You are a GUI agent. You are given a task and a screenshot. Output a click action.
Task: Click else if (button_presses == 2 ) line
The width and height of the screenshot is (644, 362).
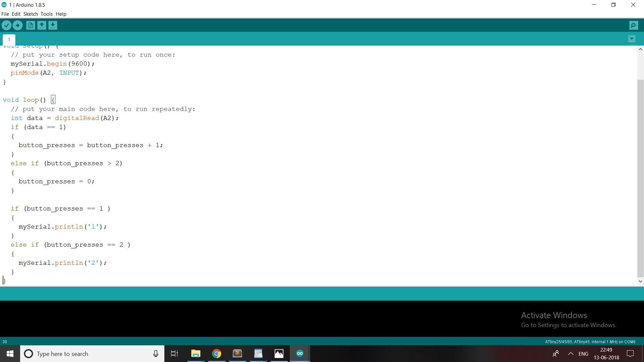[x=70, y=245]
